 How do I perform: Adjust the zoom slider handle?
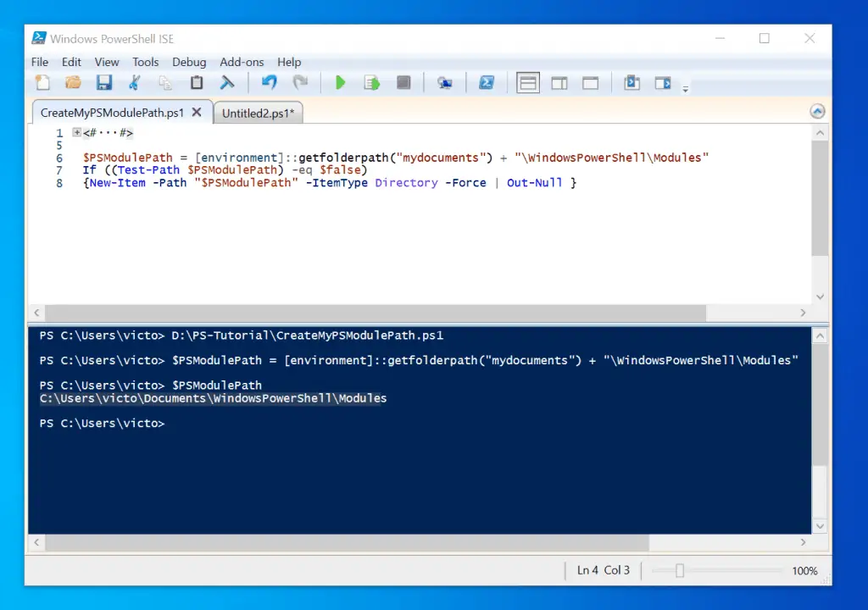[680, 571]
